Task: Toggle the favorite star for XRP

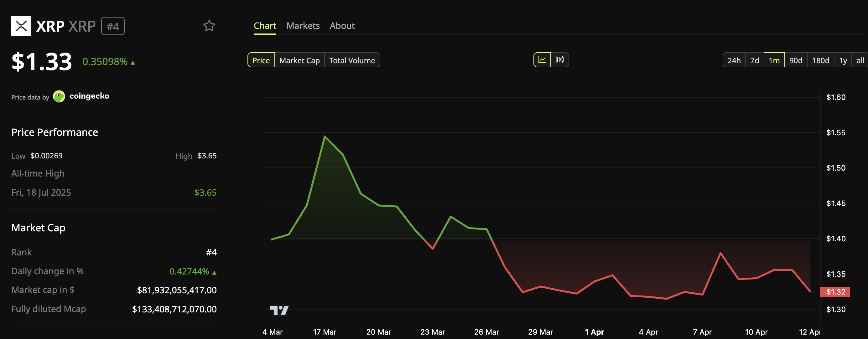Action: pos(209,26)
